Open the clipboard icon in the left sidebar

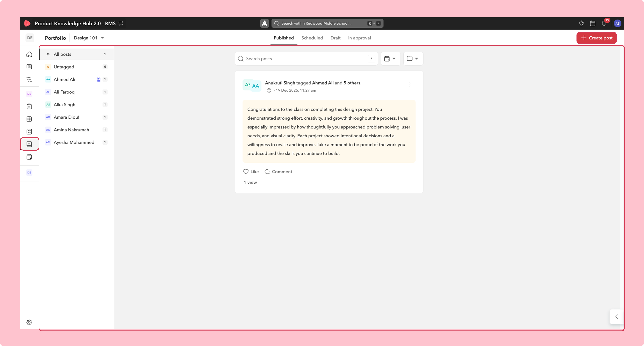(x=29, y=107)
